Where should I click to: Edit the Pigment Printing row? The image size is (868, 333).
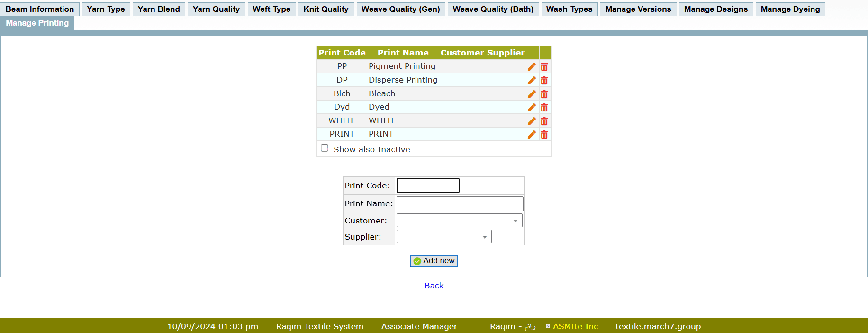click(x=532, y=67)
